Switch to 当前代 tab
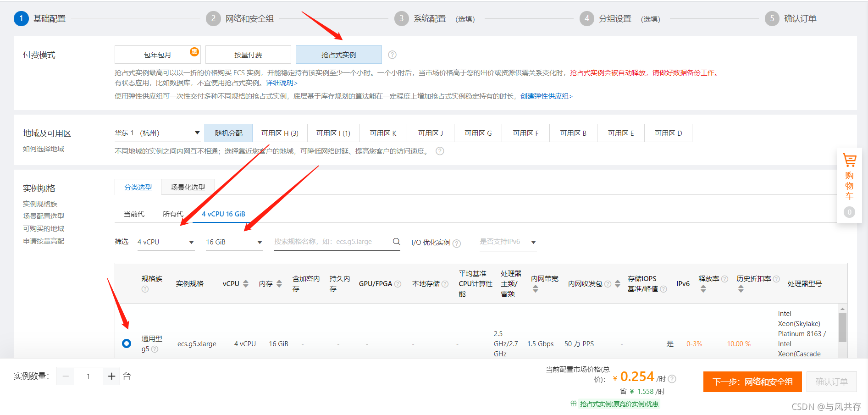Viewport: 868px width, 415px height. tap(134, 214)
